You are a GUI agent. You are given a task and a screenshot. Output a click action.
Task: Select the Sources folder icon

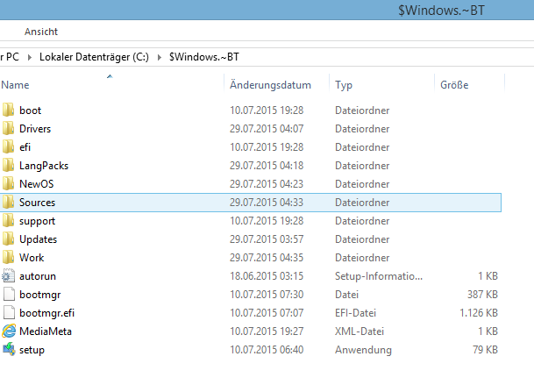pos(8,202)
